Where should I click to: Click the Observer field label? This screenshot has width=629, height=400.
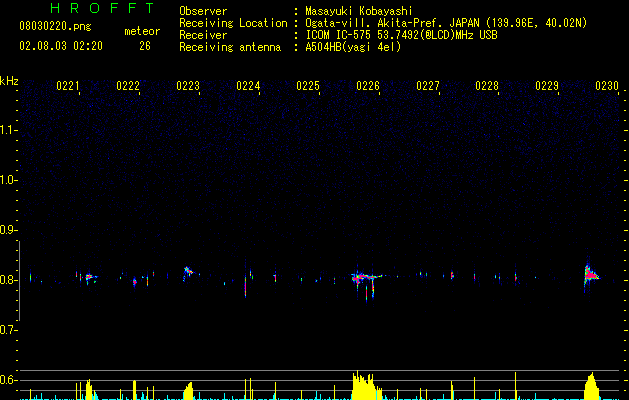[x=203, y=11]
